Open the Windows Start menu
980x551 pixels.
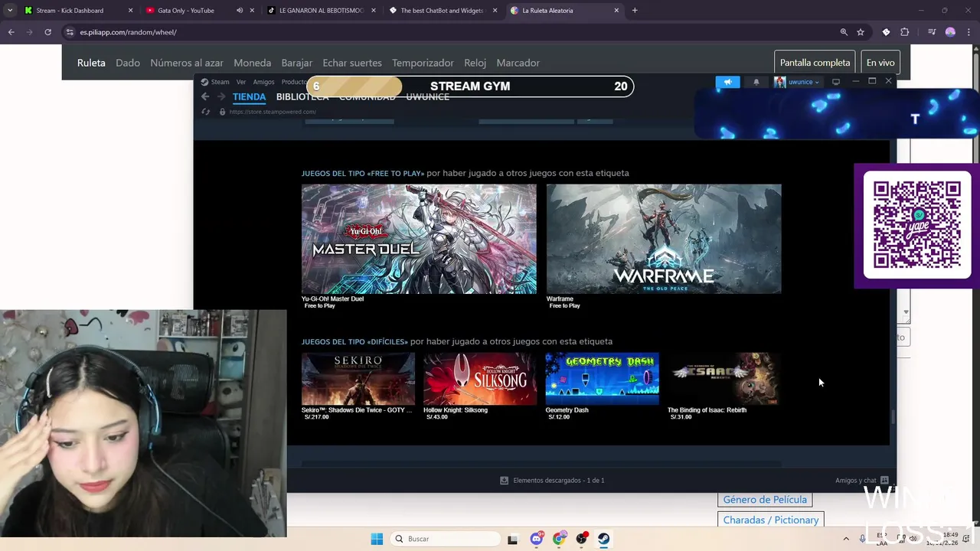click(x=377, y=539)
